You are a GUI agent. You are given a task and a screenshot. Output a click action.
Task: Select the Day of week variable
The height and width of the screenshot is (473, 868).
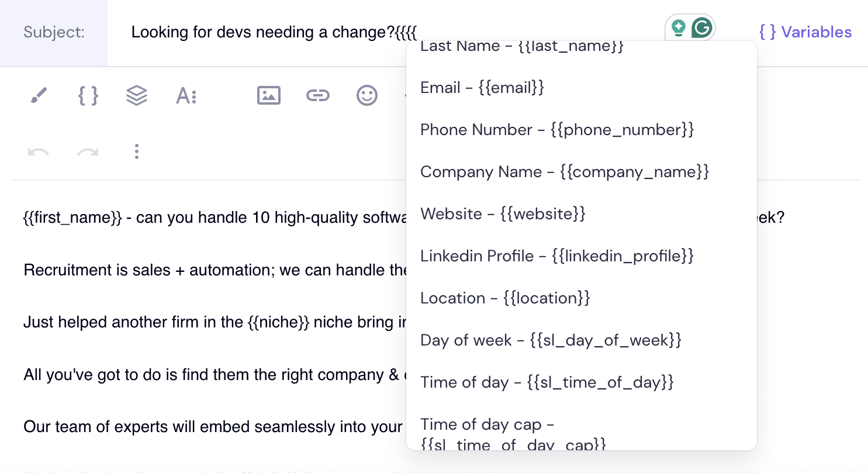pos(551,340)
